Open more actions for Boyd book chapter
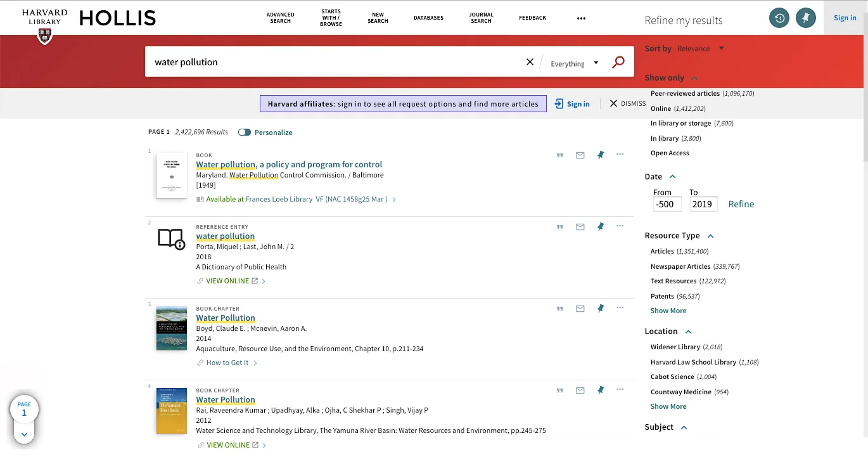The width and height of the screenshot is (868, 464). coord(620,307)
